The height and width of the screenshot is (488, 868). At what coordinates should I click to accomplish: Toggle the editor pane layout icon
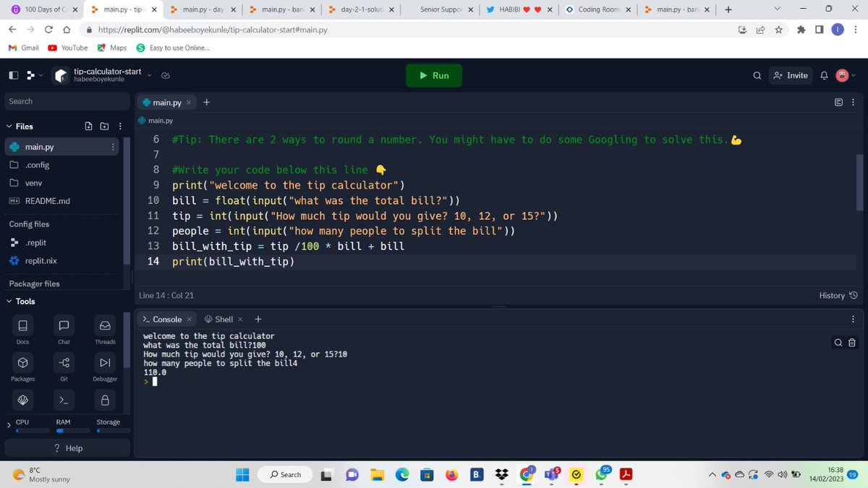[839, 102]
